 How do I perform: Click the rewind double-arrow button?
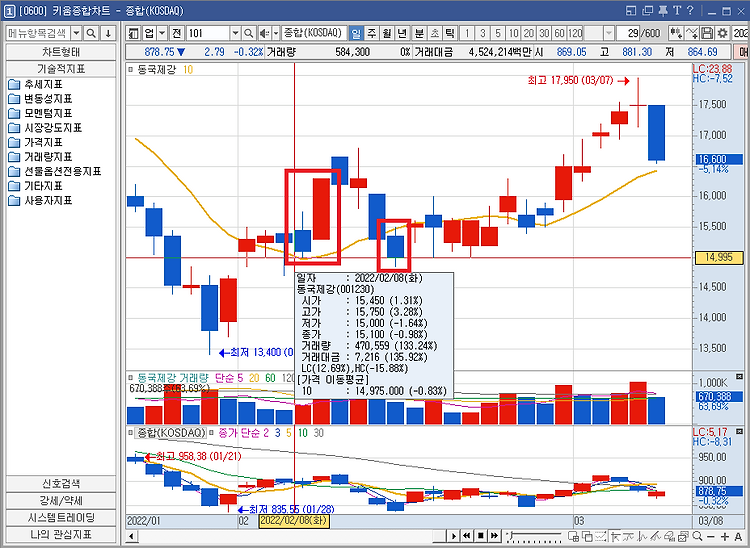467,536
